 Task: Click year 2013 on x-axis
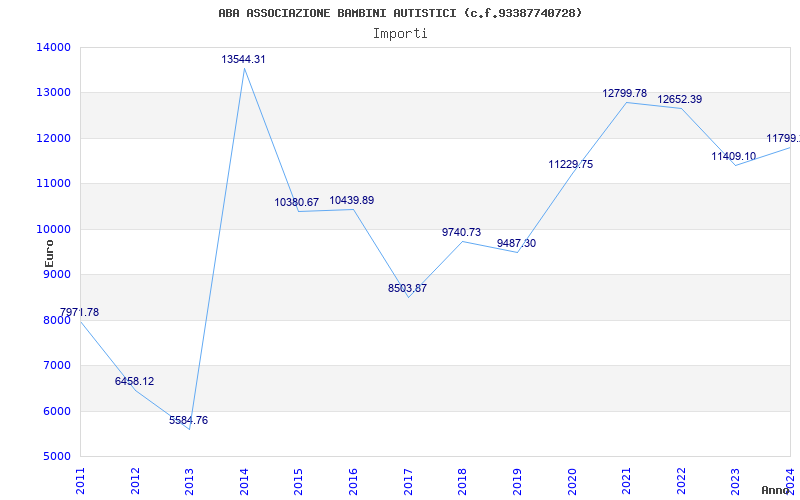pyautogui.click(x=189, y=482)
